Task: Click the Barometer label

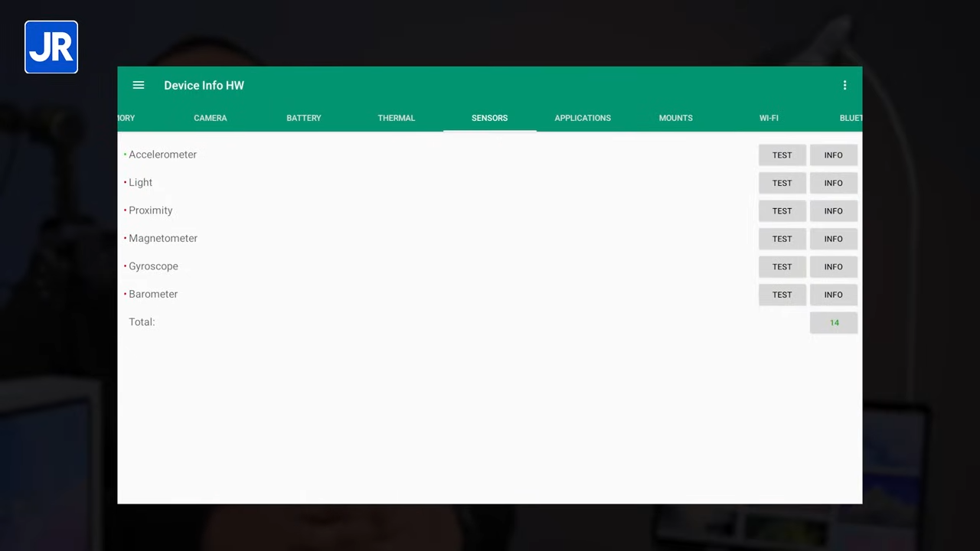Action: 153,294
